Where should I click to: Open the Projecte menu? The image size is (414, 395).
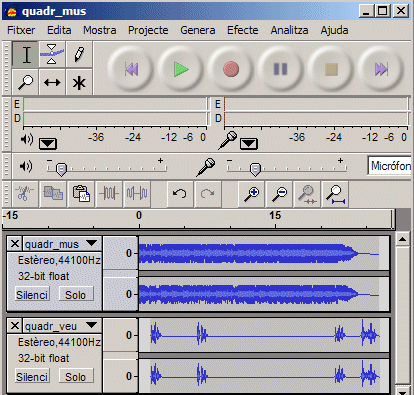[148, 30]
